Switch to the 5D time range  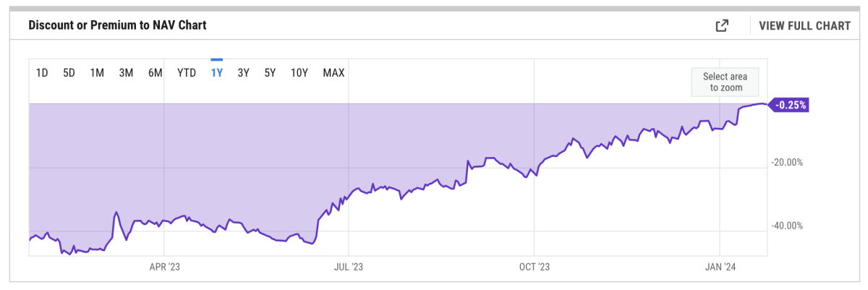coord(69,72)
